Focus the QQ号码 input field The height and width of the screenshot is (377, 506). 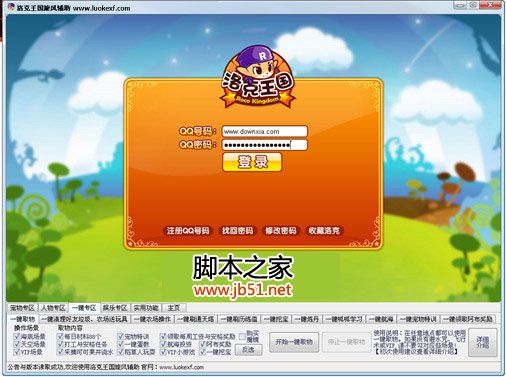[x=264, y=131]
